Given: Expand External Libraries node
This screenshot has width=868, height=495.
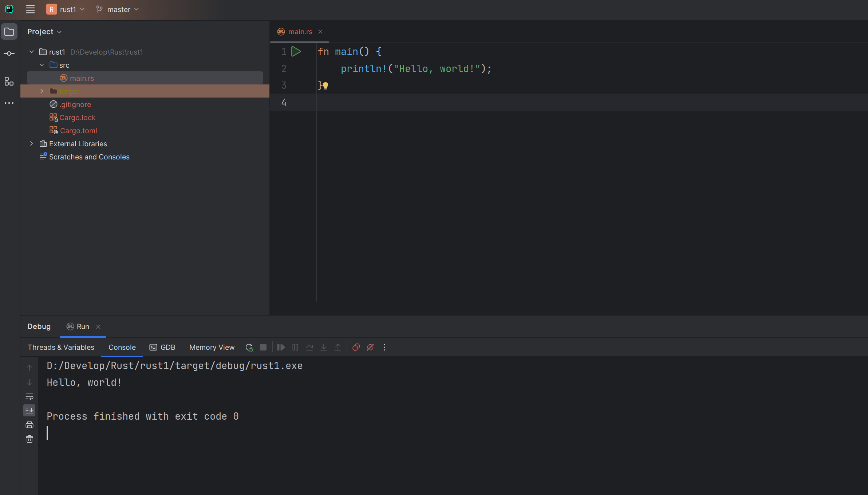Looking at the screenshot, I should [32, 143].
